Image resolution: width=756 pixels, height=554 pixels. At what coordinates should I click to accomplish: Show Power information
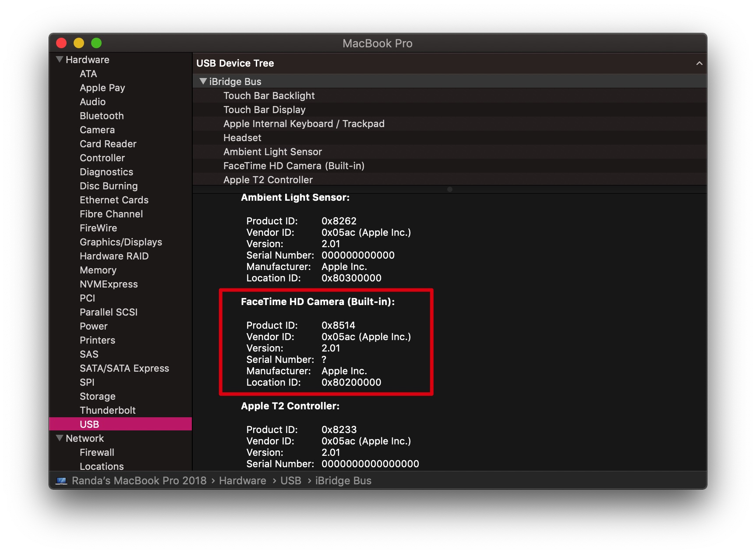tap(94, 326)
